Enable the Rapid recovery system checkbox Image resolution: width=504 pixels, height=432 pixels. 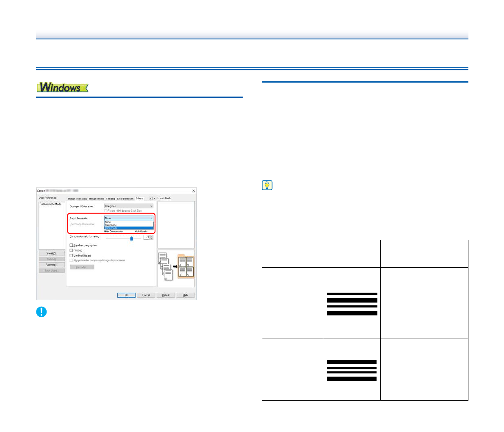pyautogui.click(x=71, y=245)
